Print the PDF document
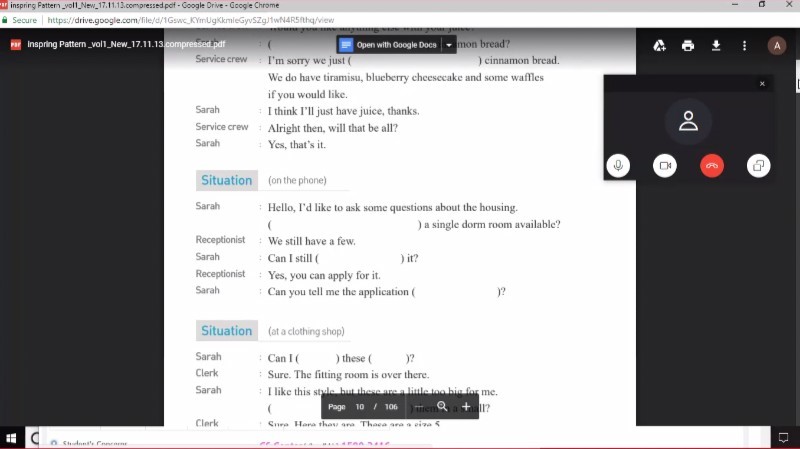This screenshot has height=449, width=800. (x=688, y=46)
